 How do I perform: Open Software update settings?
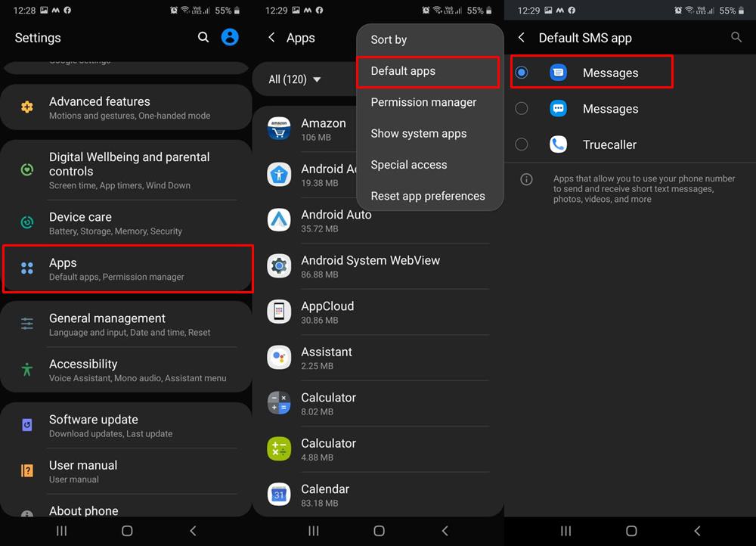pyautogui.click(x=126, y=426)
